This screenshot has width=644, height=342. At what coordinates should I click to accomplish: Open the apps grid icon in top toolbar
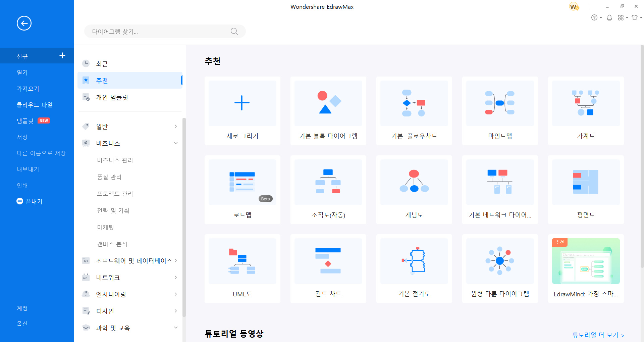coord(621,17)
